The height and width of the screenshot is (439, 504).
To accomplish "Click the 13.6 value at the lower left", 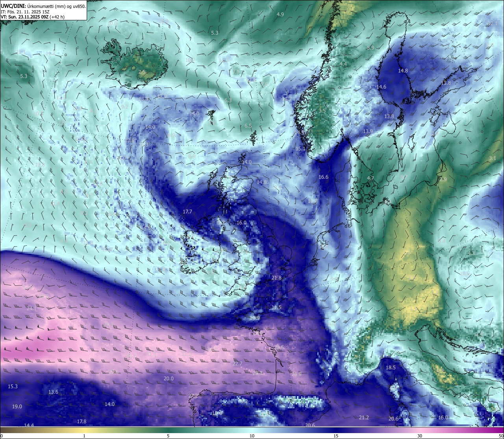I will coord(53,392).
